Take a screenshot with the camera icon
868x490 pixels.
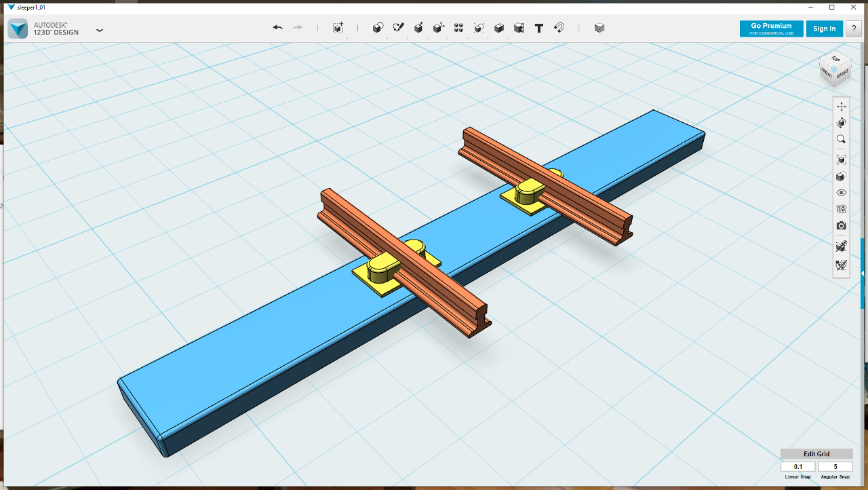tap(842, 225)
